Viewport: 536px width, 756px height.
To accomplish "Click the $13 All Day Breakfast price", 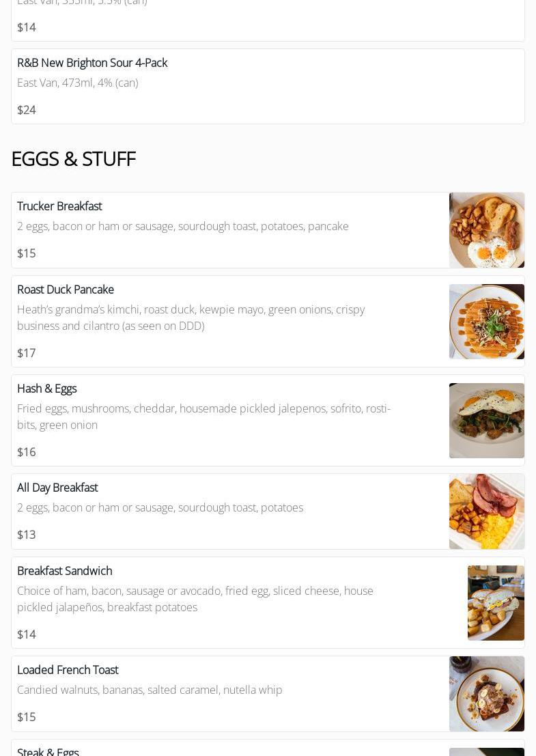I will tap(27, 535).
